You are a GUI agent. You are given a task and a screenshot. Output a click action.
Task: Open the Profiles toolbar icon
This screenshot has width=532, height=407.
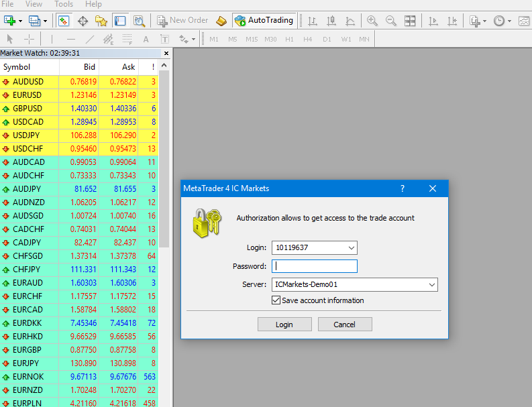pos(34,21)
